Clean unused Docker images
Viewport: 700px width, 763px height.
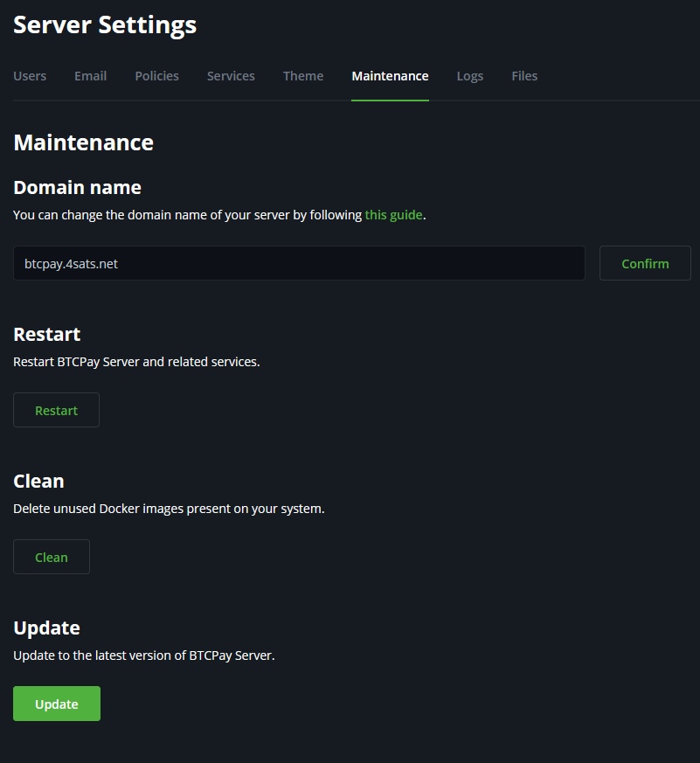tap(51, 556)
